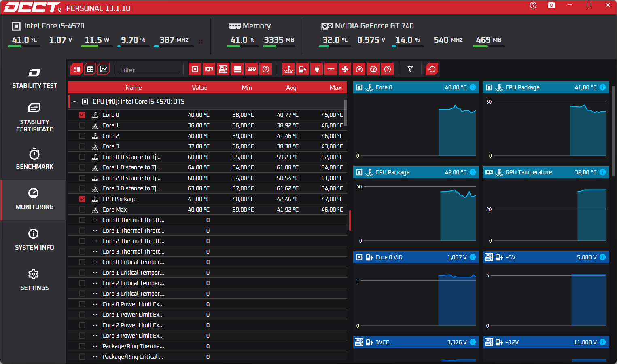Viewport: 617px width, 364px height.
Task: Click the reset min/max refresh icon
Action: point(432,69)
